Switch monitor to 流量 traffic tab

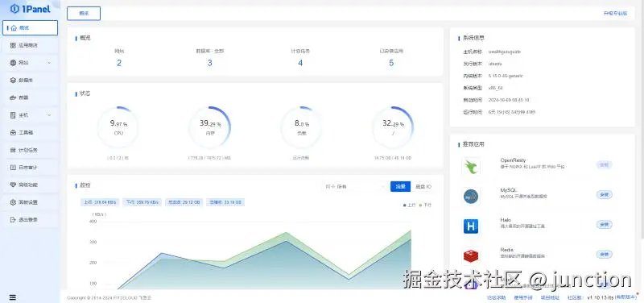point(400,187)
